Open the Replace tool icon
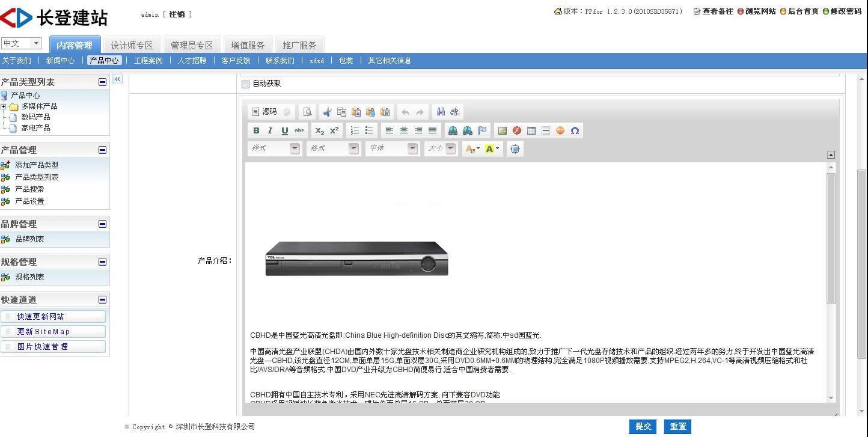Screen dimensions: 868x437 (x=455, y=112)
